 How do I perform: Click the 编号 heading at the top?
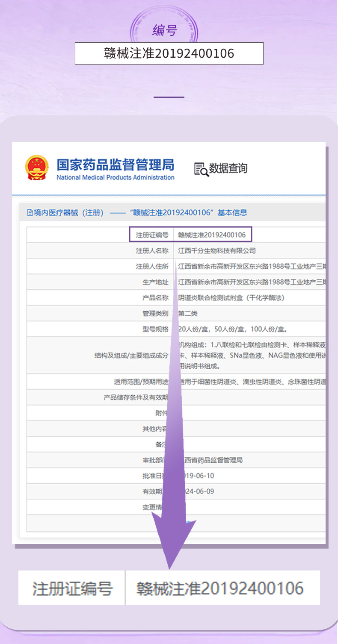pos(164,30)
